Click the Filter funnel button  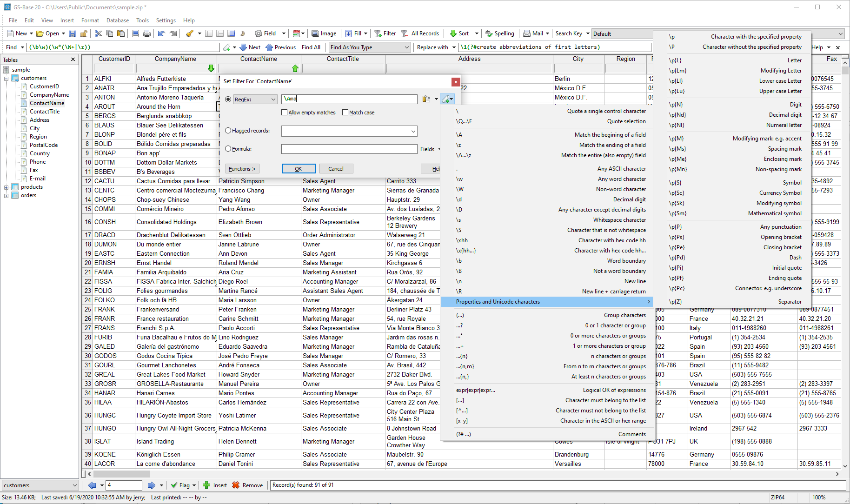pyautogui.click(x=385, y=33)
